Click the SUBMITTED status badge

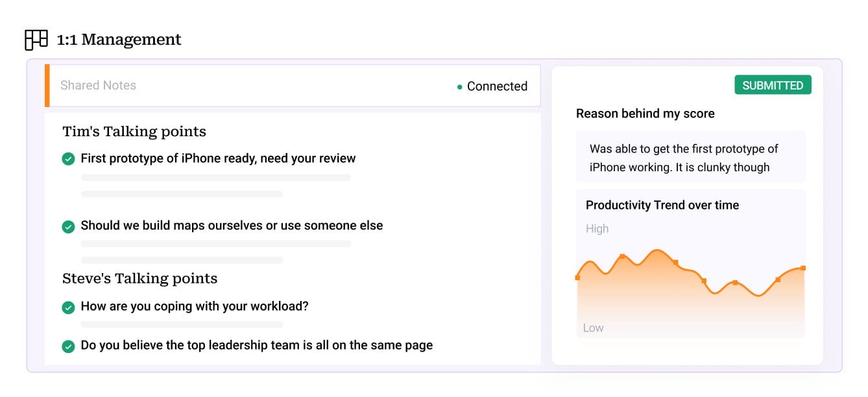coord(773,84)
